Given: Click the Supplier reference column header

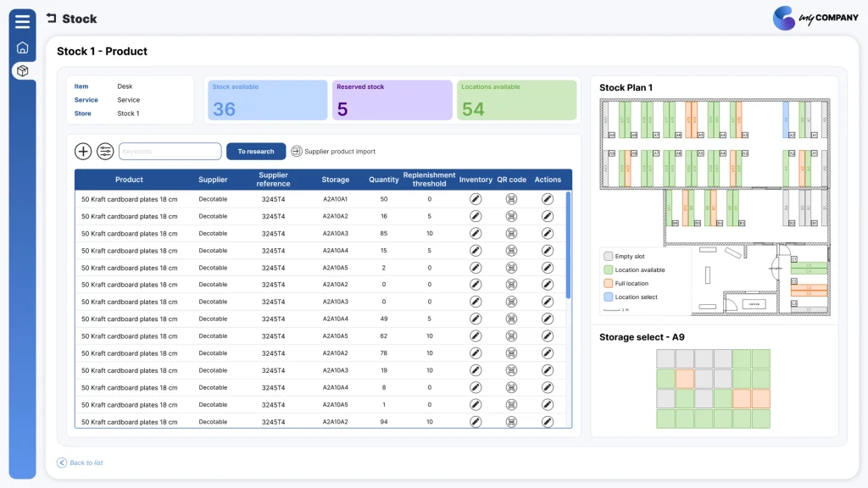Looking at the screenshot, I should pos(274,180).
